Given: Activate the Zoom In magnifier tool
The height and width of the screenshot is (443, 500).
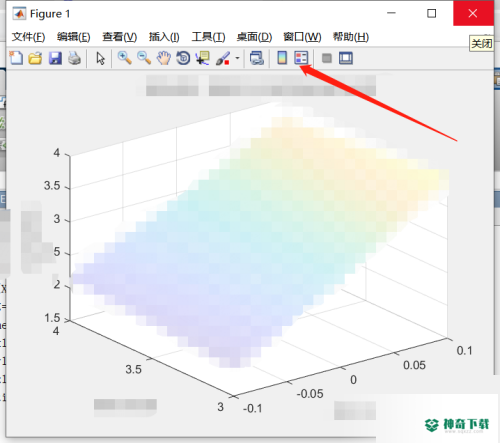Looking at the screenshot, I should click(x=124, y=58).
